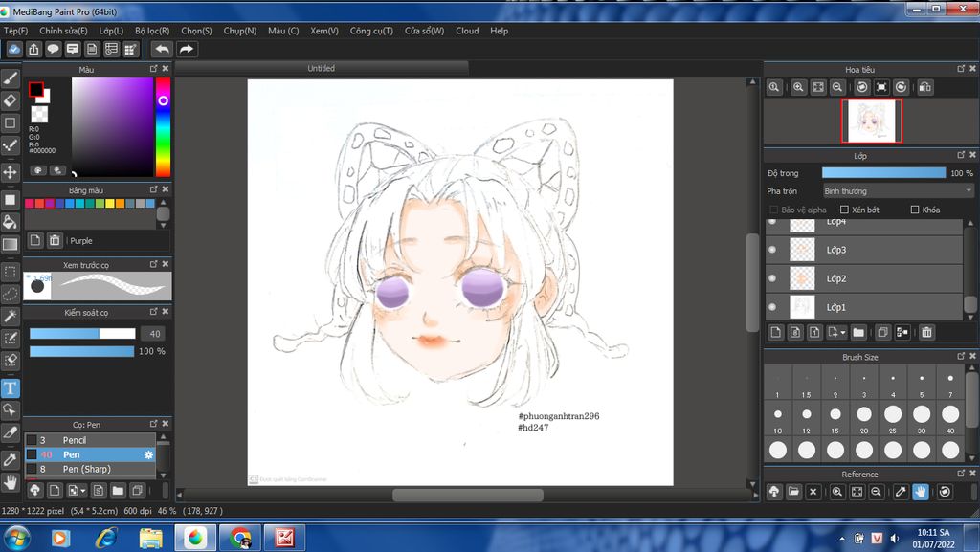
Task: Pop out the Brush Size panel
Action: point(961,356)
